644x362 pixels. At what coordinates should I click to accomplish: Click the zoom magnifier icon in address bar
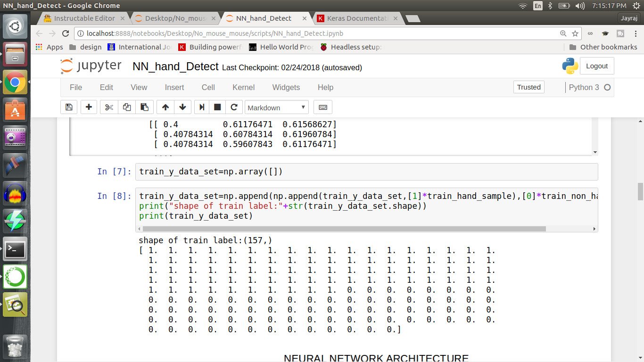(563, 33)
